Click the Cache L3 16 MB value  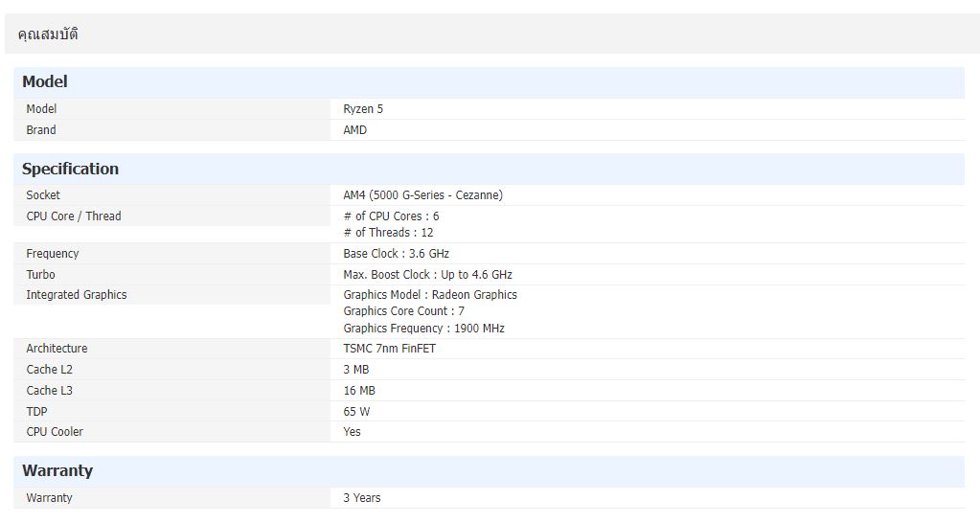(359, 391)
